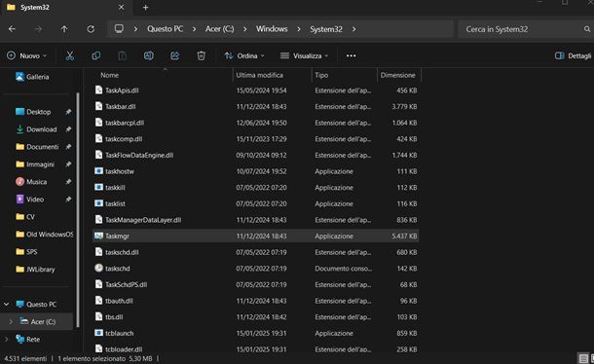
Task: Open Galleria in the sidebar
Action: 32,77
